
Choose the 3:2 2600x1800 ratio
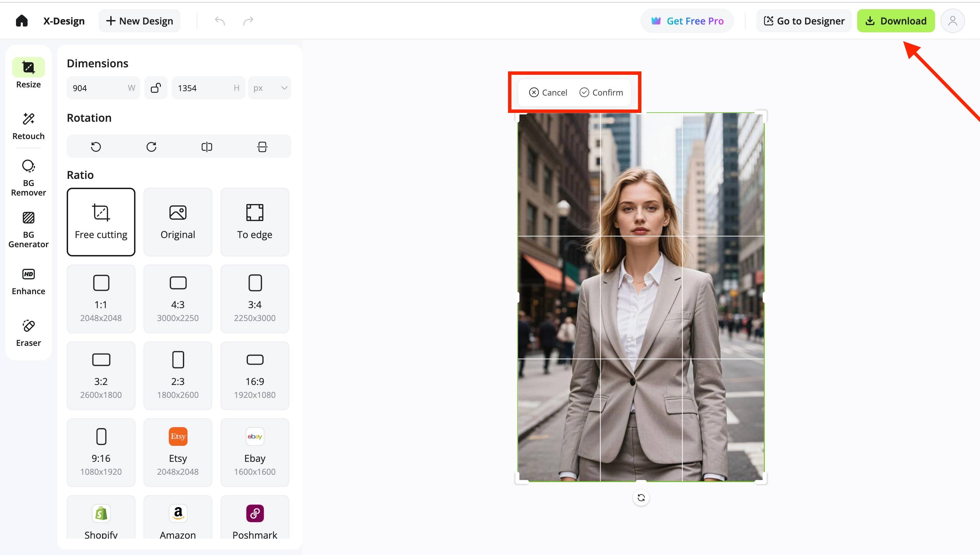(x=101, y=376)
